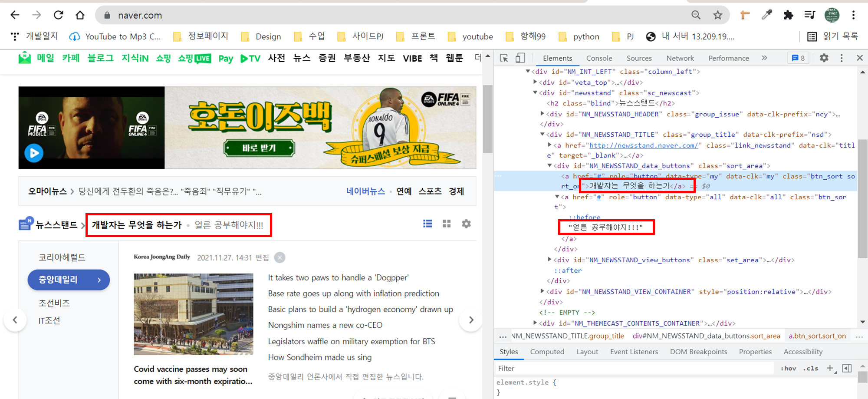Toggle the :hov element state panel
868x399 pixels.
[788, 368]
